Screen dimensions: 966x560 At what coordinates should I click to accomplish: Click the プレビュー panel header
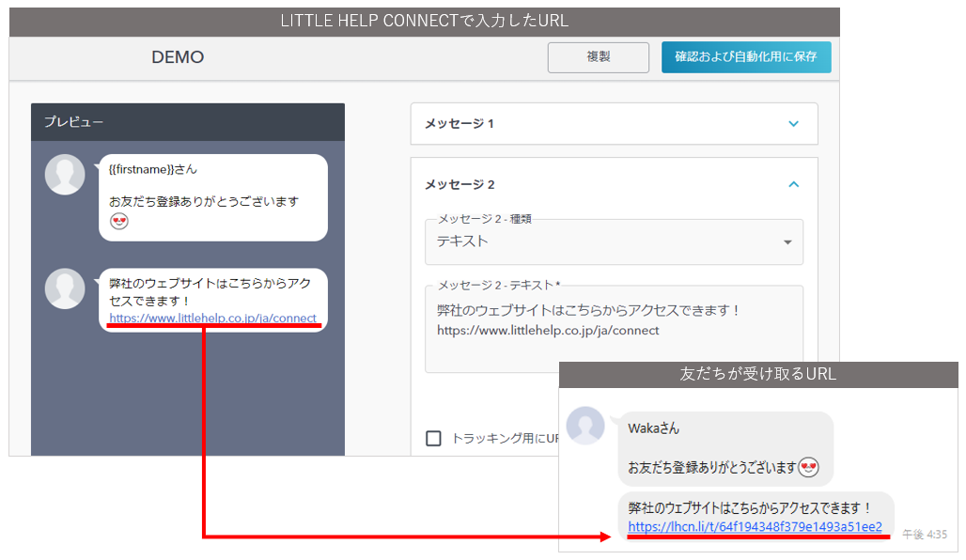click(x=187, y=122)
